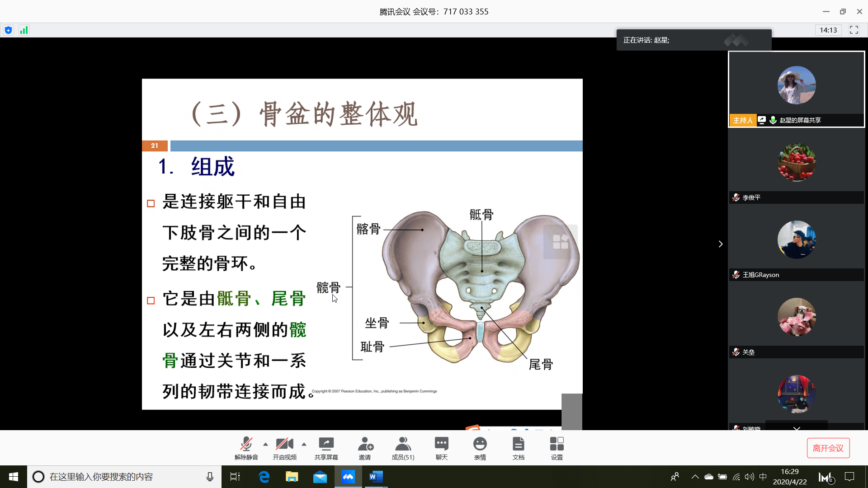Open screen sharing via 共享屏幕 icon
The image size is (868, 488).
coord(326,447)
